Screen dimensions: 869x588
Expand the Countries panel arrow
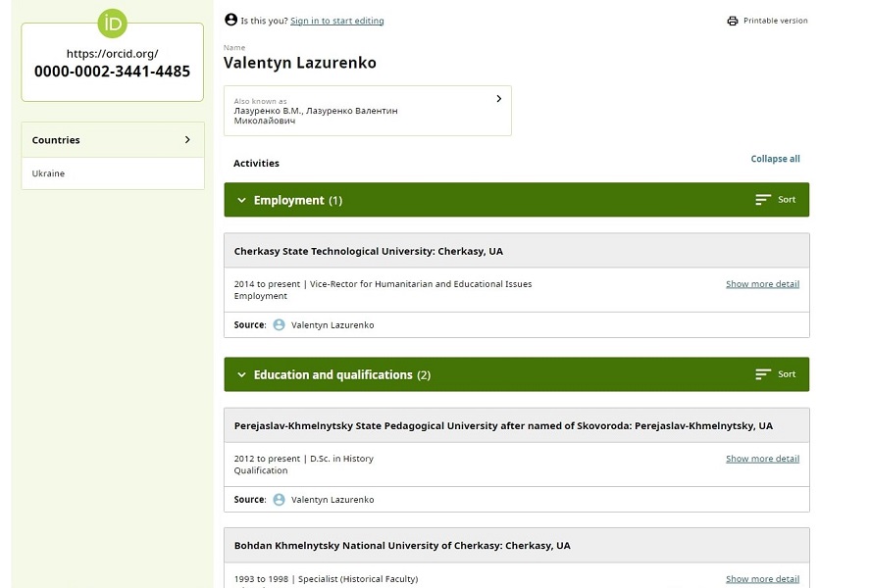187,139
